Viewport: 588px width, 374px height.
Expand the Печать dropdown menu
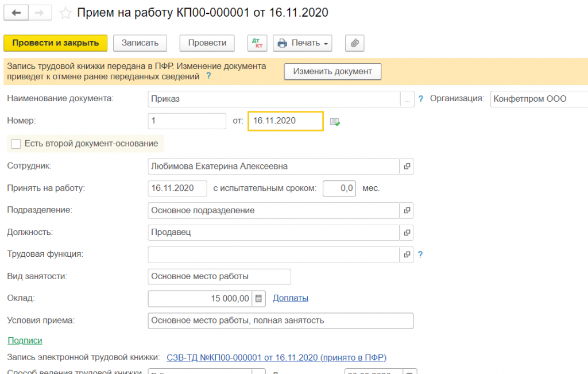(303, 43)
